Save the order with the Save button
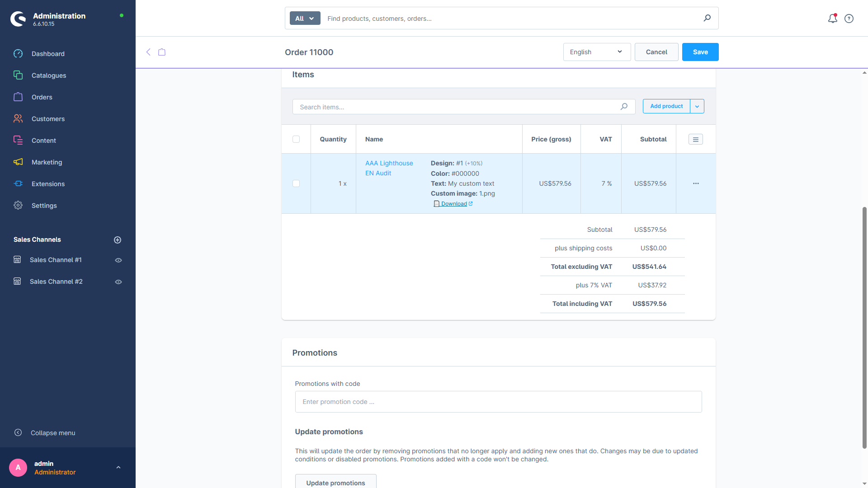The height and width of the screenshot is (488, 868). (700, 52)
